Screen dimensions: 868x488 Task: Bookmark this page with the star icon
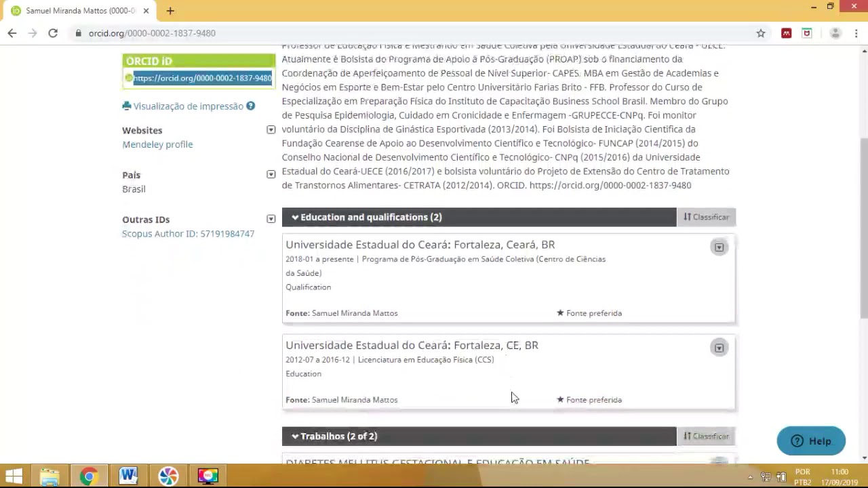pyautogui.click(x=761, y=33)
